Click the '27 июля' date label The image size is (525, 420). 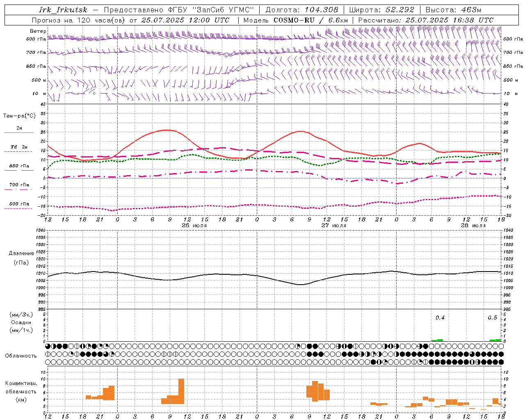pos(334,226)
